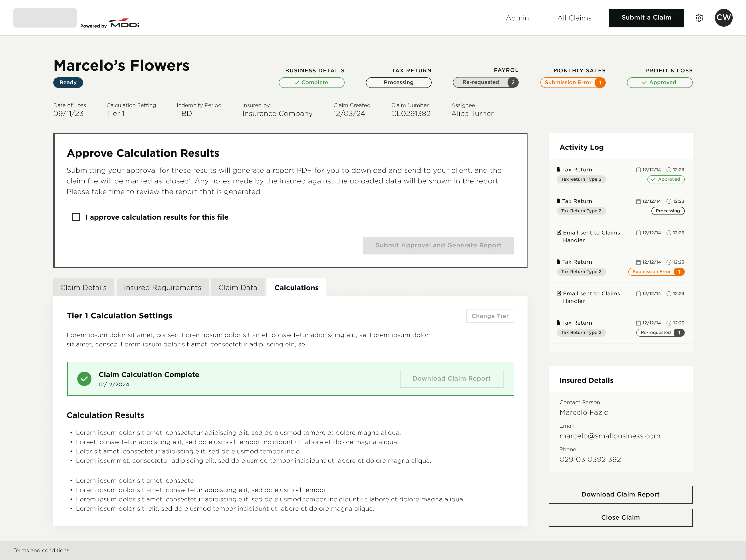746x560 pixels.
Task: Click the green Claim Calculation Complete checkmark
Action: [84, 379]
